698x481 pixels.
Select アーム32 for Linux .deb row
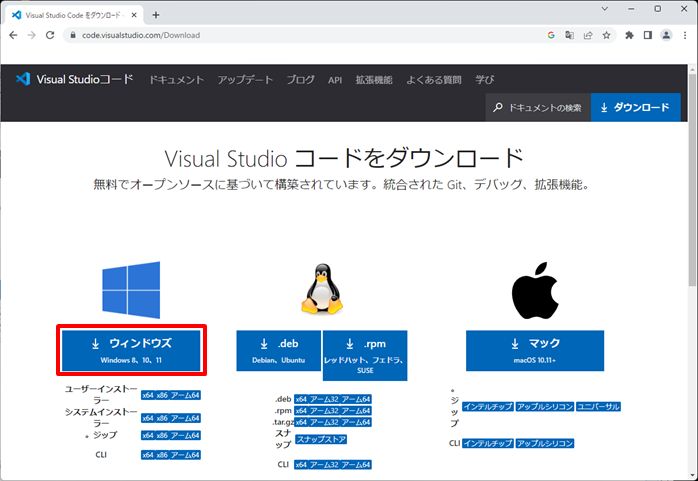click(325, 399)
